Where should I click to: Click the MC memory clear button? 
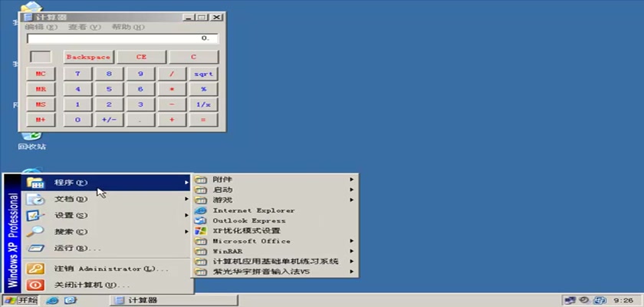[41, 74]
